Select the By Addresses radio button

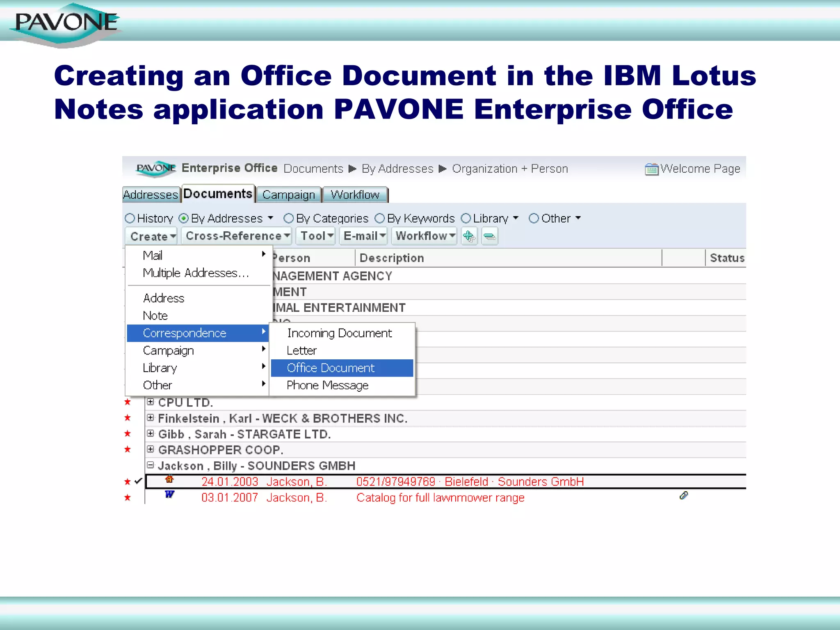184,218
